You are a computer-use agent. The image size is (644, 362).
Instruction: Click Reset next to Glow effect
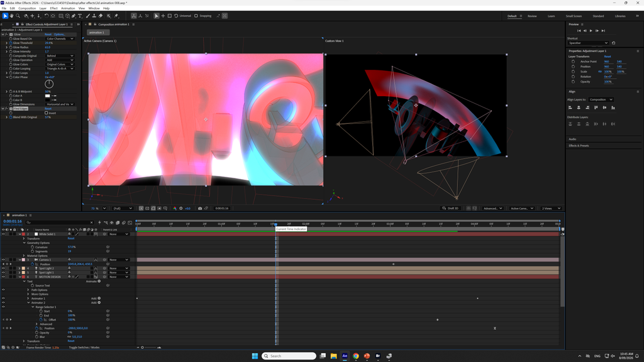pos(48,35)
